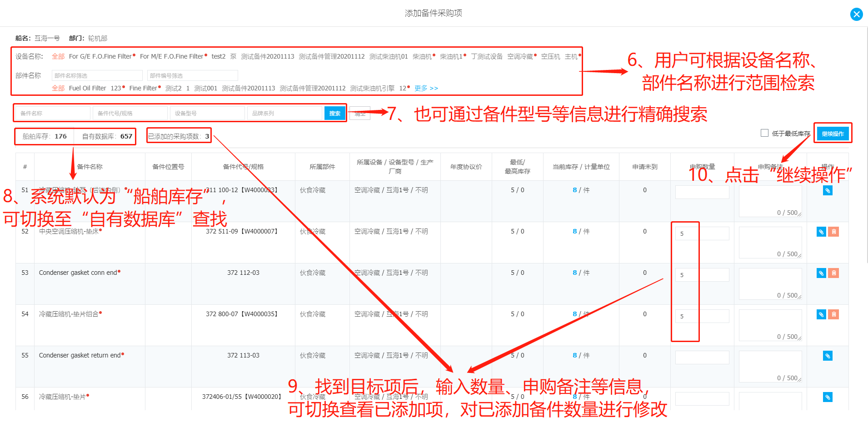This screenshot has height=427, width=868.
Task: Click part code 372 112-03
Action: (x=243, y=273)
